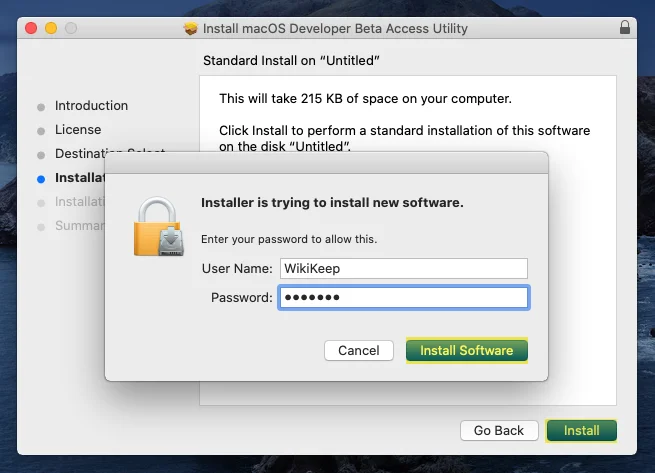The image size is (655, 473).
Task: Click the 'Installer is trying to install' heading
Action: [332, 203]
